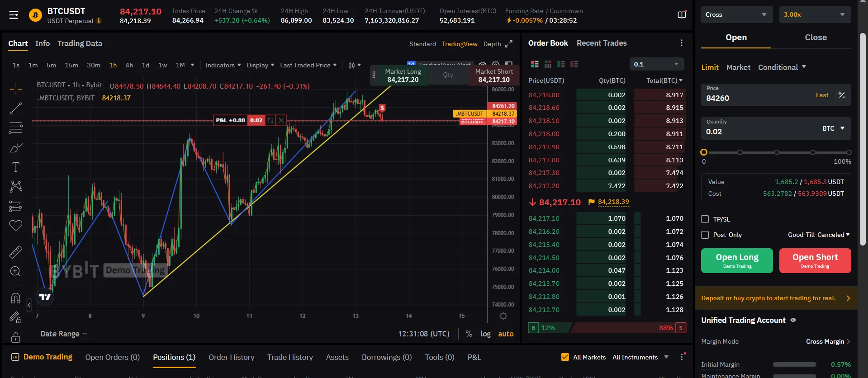Activate the zoom-in magnifier tool
The width and height of the screenshot is (868, 378).
coord(15,271)
